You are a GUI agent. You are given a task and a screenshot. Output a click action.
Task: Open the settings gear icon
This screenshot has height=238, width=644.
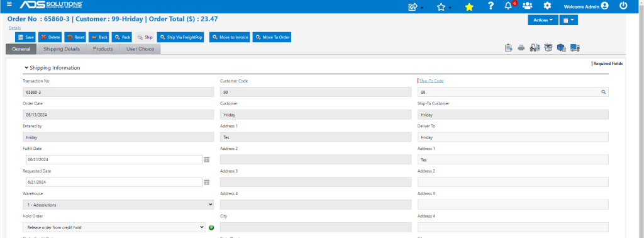[x=547, y=6]
